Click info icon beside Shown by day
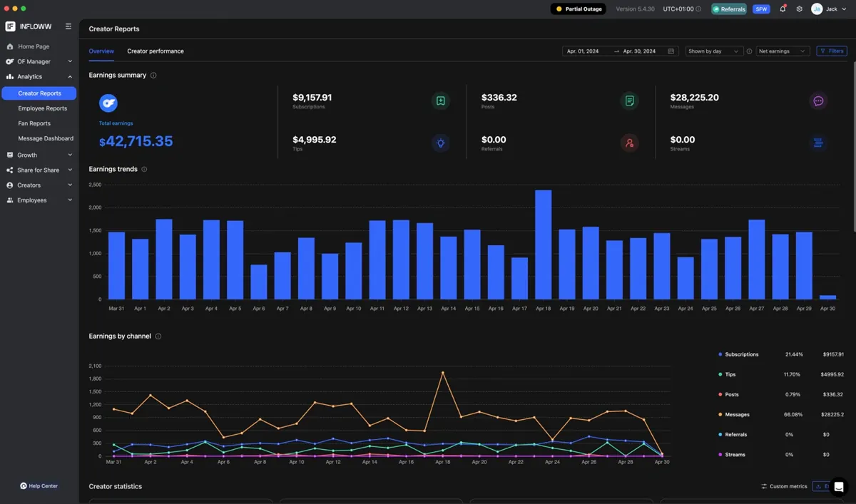Image resolution: width=856 pixels, height=504 pixels. coord(749,51)
